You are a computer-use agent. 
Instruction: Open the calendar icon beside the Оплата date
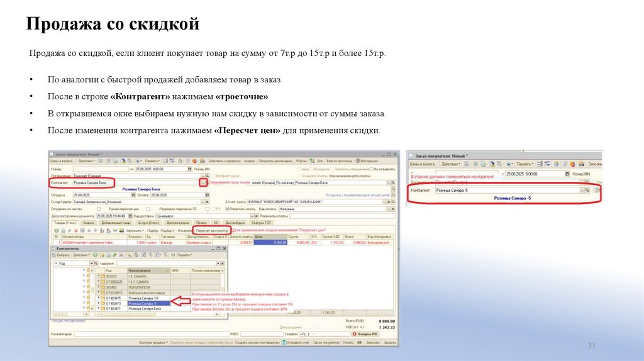207,195
